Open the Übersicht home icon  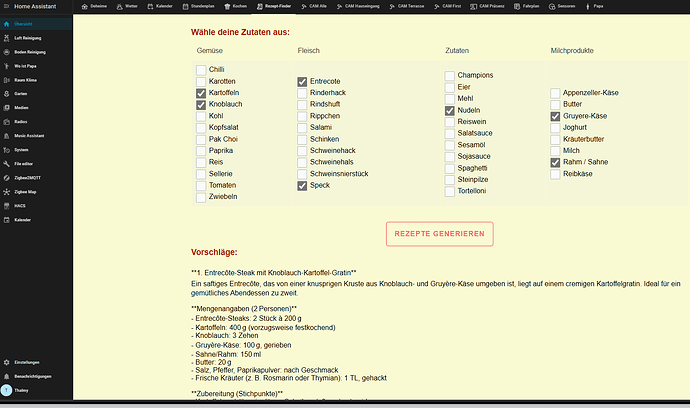6,24
